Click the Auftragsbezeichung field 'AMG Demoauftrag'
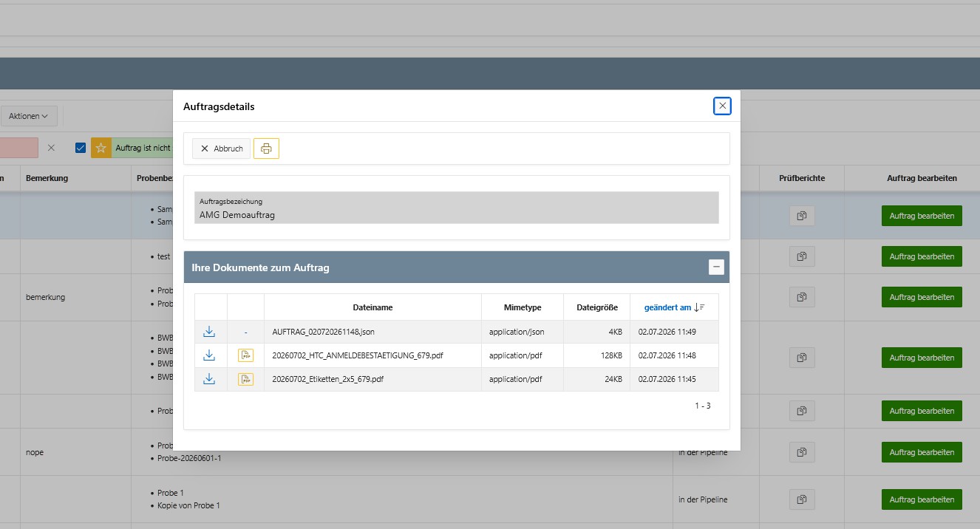 coord(457,208)
